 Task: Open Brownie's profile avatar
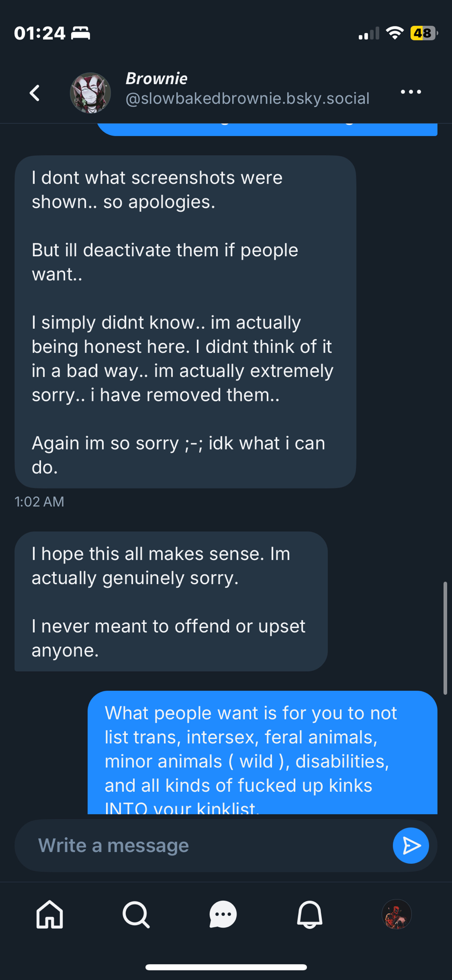click(x=90, y=93)
